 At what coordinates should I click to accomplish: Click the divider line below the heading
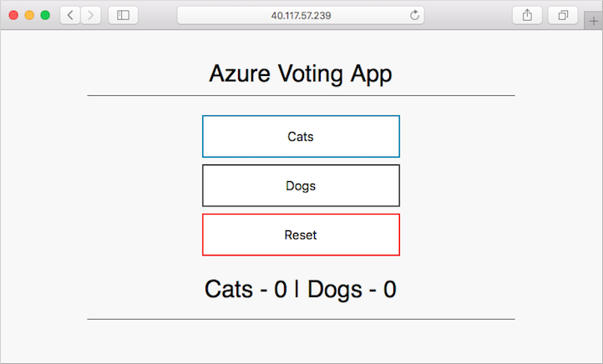pos(301,96)
